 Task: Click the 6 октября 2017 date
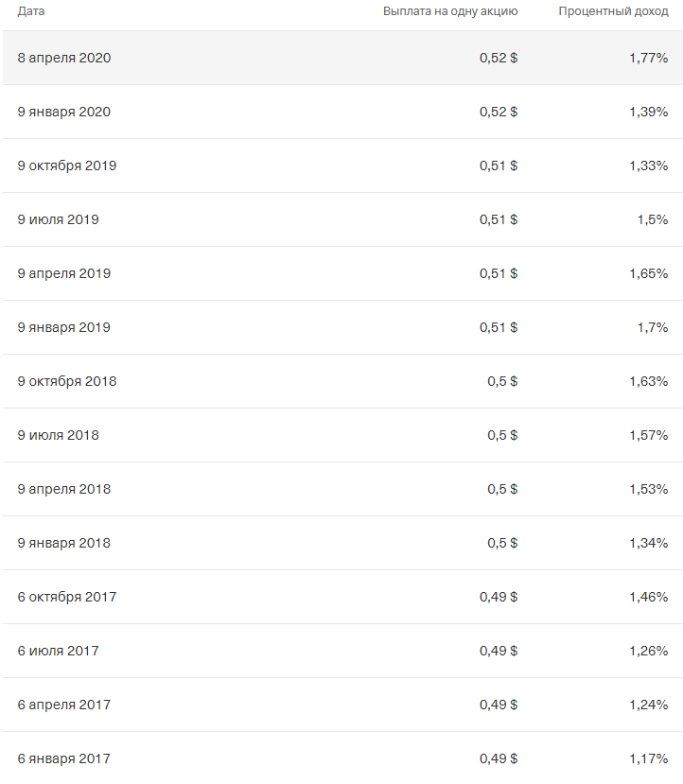67,597
